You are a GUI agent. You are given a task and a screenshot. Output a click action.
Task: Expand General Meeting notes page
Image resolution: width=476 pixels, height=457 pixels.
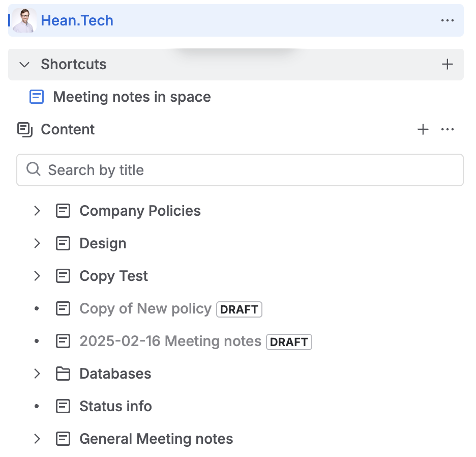[x=37, y=439]
